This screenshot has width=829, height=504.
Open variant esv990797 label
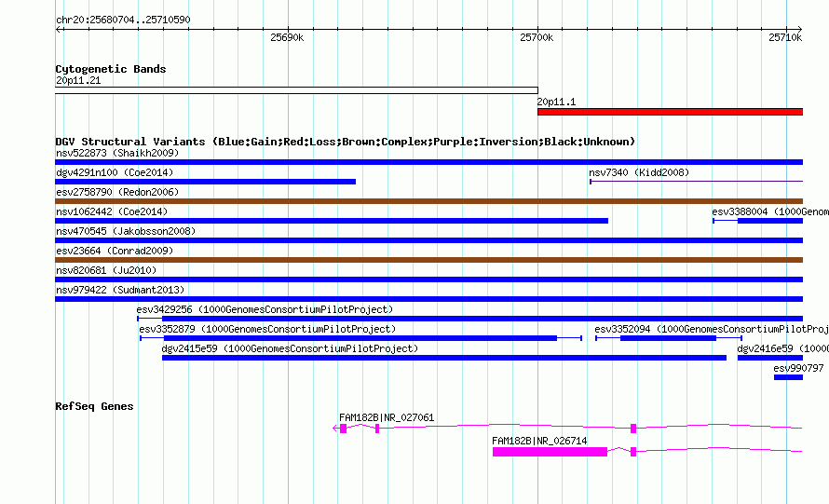[x=798, y=368]
